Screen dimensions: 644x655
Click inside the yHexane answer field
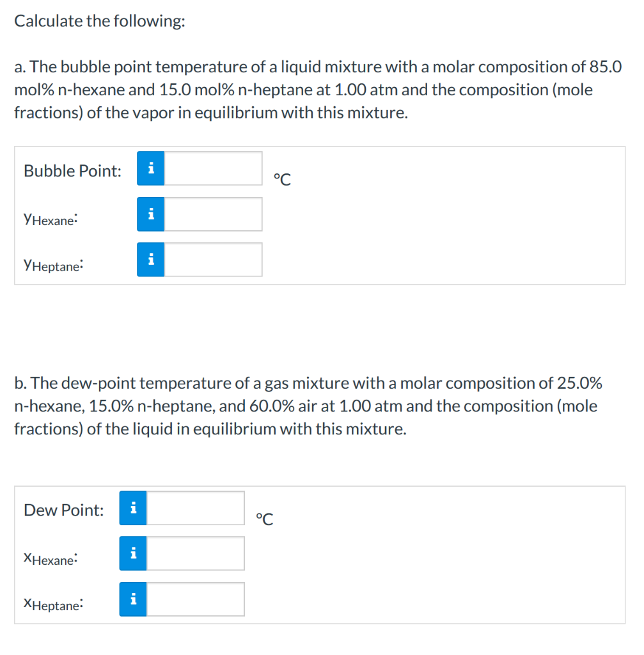pos(214,214)
